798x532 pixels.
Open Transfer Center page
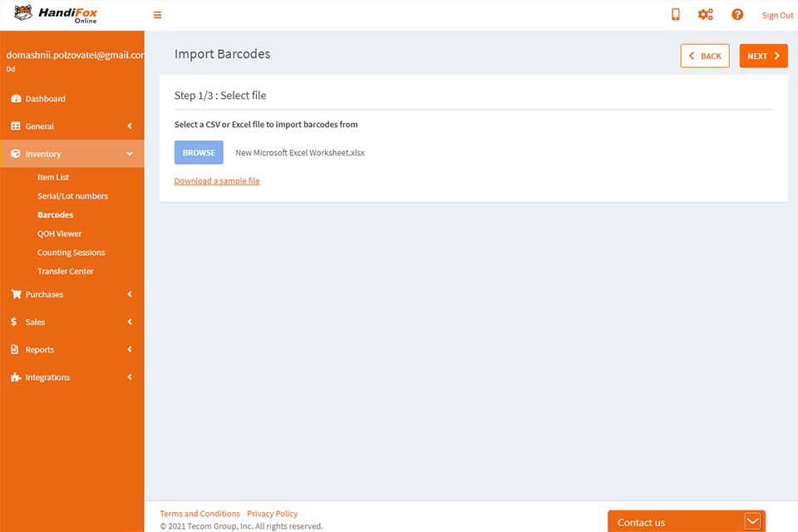pyautogui.click(x=65, y=271)
